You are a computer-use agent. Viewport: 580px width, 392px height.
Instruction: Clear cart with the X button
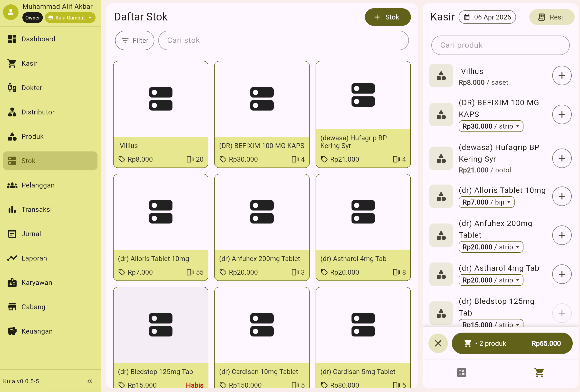click(x=438, y=343)
